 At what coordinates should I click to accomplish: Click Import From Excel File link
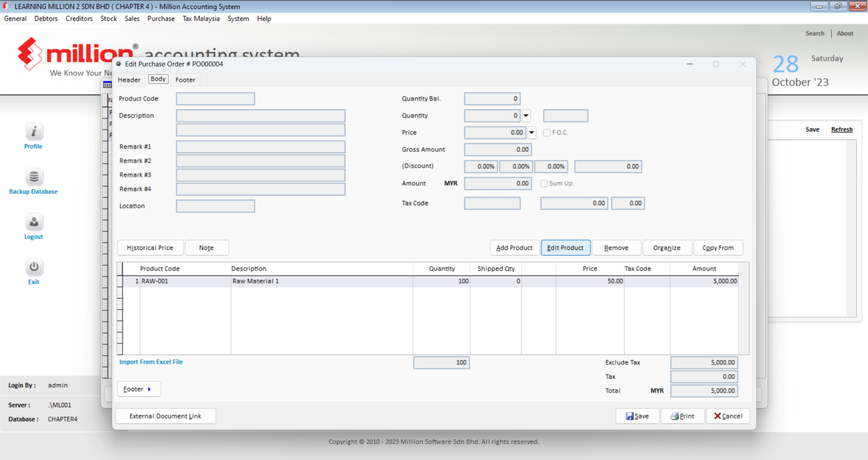tap(151, 362)
